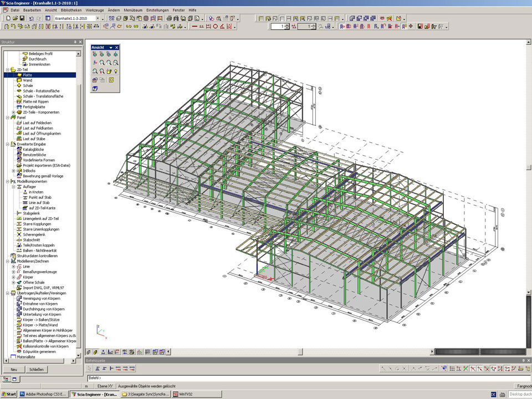Screen dimensions: 532x399
Task: Select Wand in the 2D-Teil tree
Action: (27, 80)
